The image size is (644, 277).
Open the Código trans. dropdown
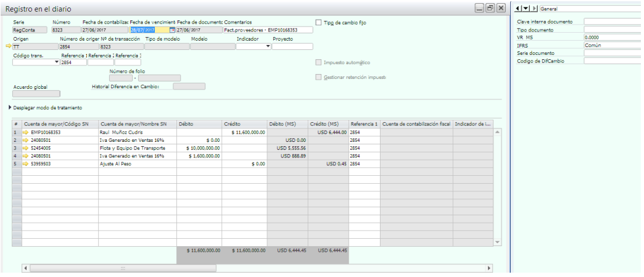tap(57, 62)
